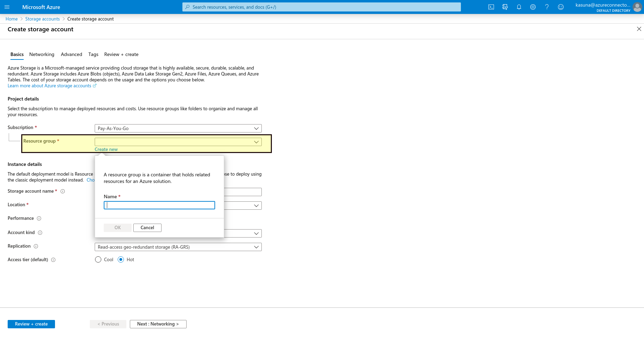
Task: Click the Previous button
Action: [108, 324]
